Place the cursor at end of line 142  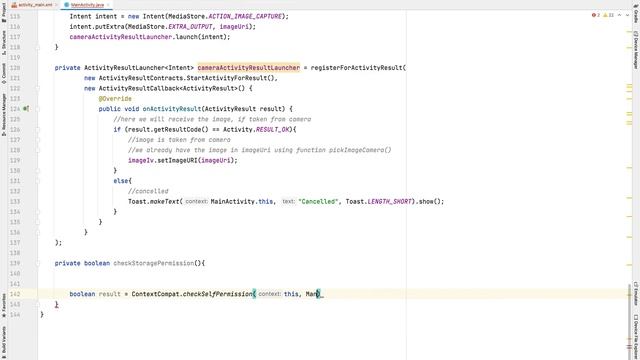[324, 294]
